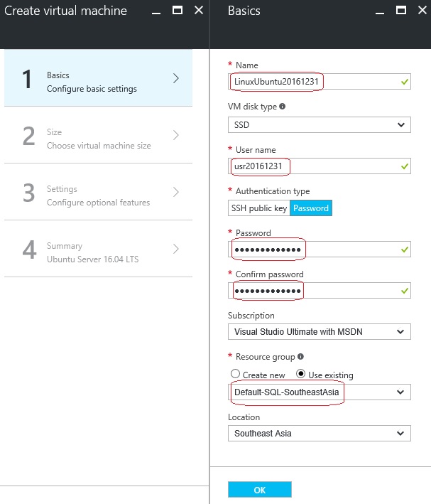Open step 3 Settings
This screenshot has width=431, height=504.
point(98,192)
